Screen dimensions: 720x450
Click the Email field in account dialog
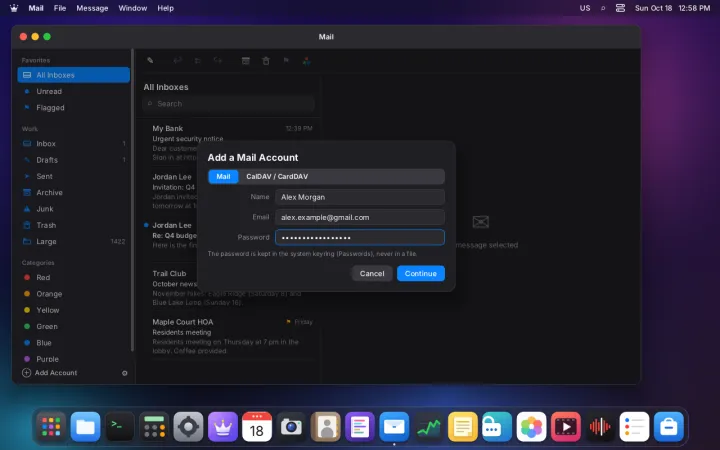(360, 218)
